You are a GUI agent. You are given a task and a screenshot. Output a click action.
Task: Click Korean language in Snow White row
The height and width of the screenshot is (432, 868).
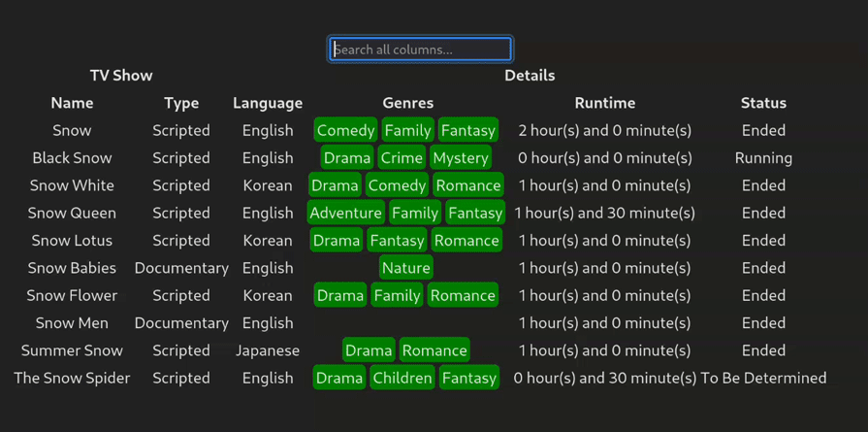coord(268,185)
